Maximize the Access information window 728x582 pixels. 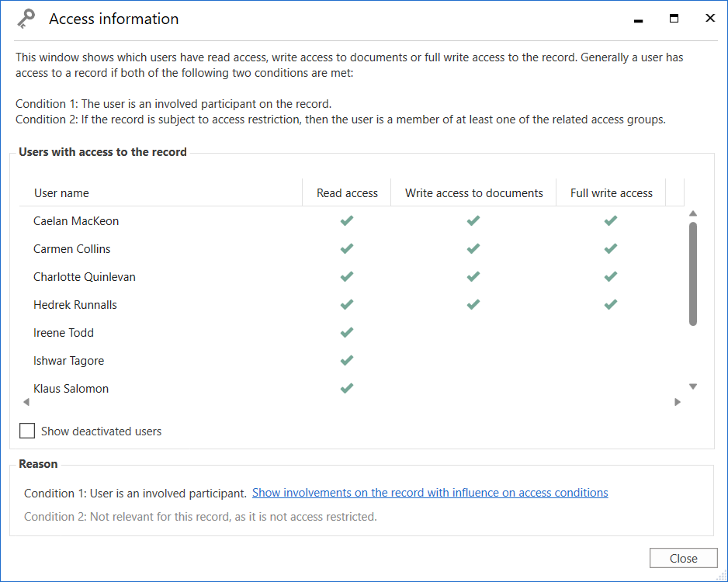674,18
